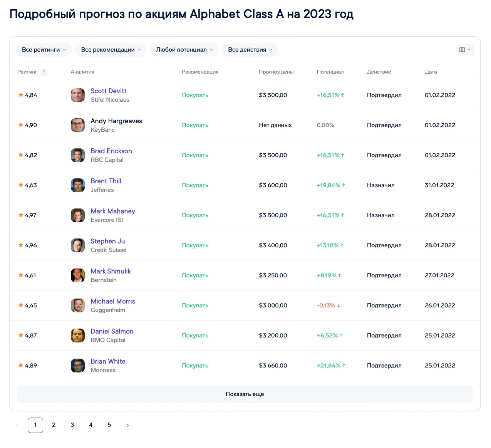Click the 'Рейтинг' column header
This screenshot has height=448, width=491.
point(27,72)
